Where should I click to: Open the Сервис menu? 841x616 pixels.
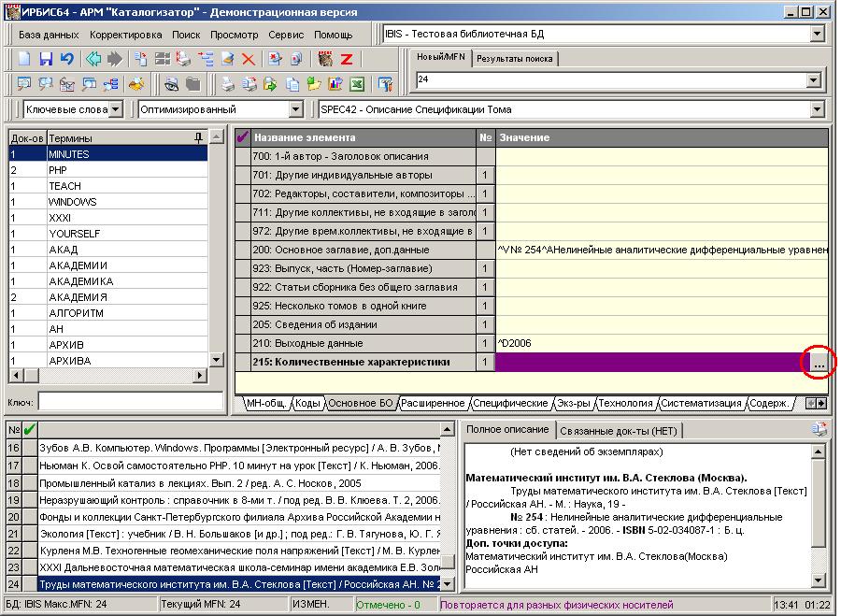click(x=286, y=35)
